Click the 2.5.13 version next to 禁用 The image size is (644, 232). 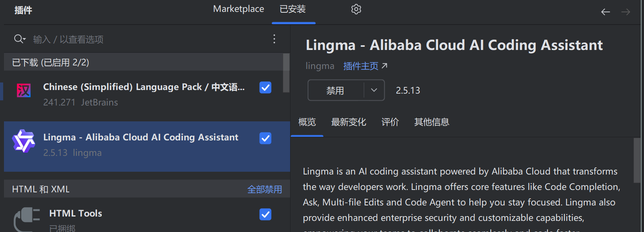click(408, 90)
